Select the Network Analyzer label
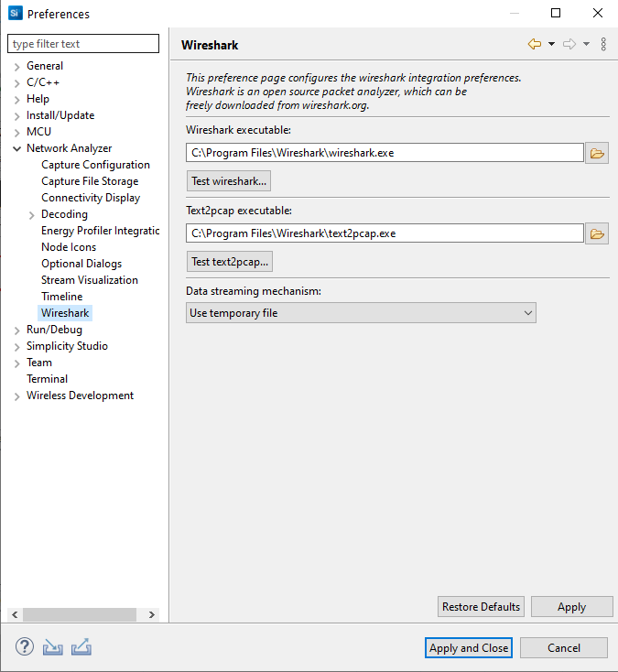618x672 pixels. [x=69, y=148]
